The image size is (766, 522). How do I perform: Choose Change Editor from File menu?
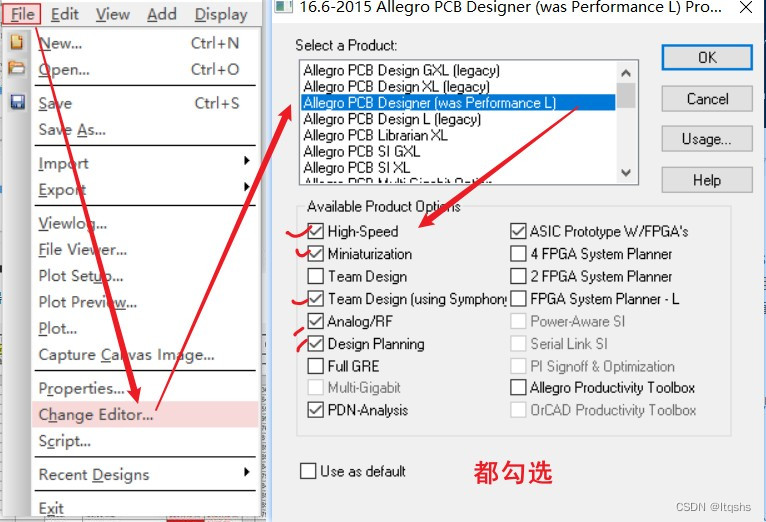click(96, 415)
